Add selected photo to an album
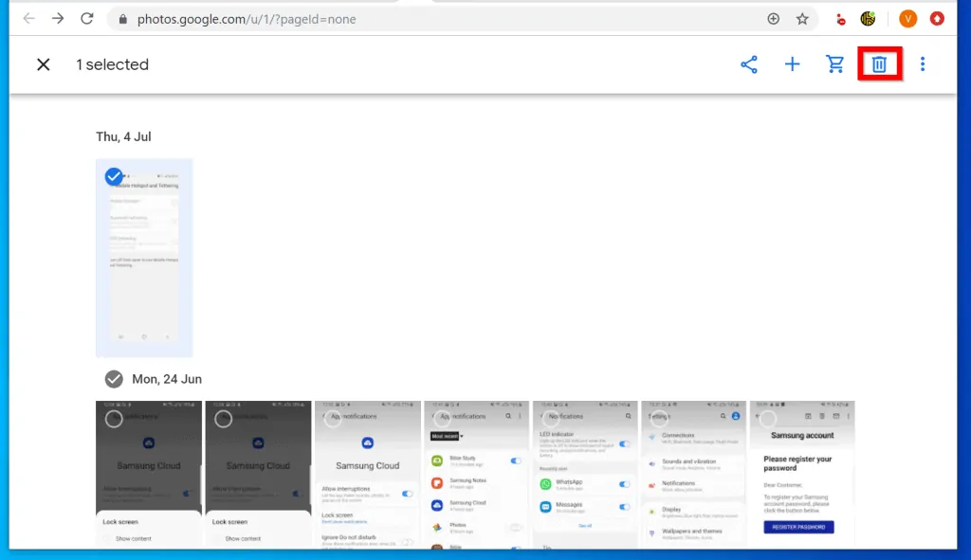 click(x=792, y=63)
